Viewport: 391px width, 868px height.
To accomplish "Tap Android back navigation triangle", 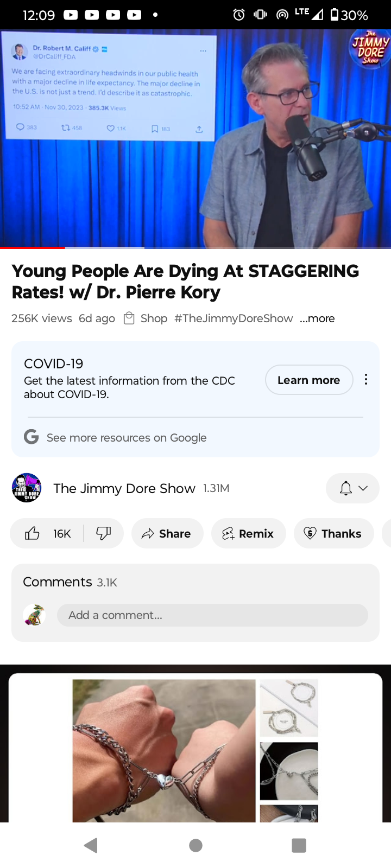I will [x=91, y=845].
